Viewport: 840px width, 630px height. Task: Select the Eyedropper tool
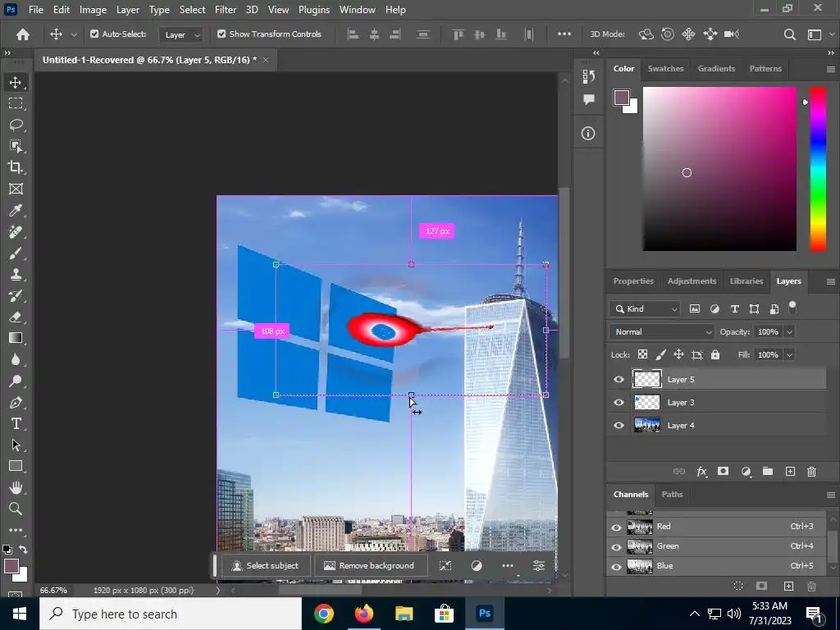[x=16, y=210]
